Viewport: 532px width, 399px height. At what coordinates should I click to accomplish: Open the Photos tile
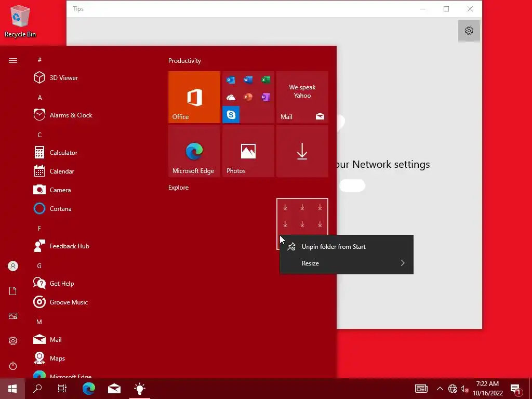tap(248, 151)
